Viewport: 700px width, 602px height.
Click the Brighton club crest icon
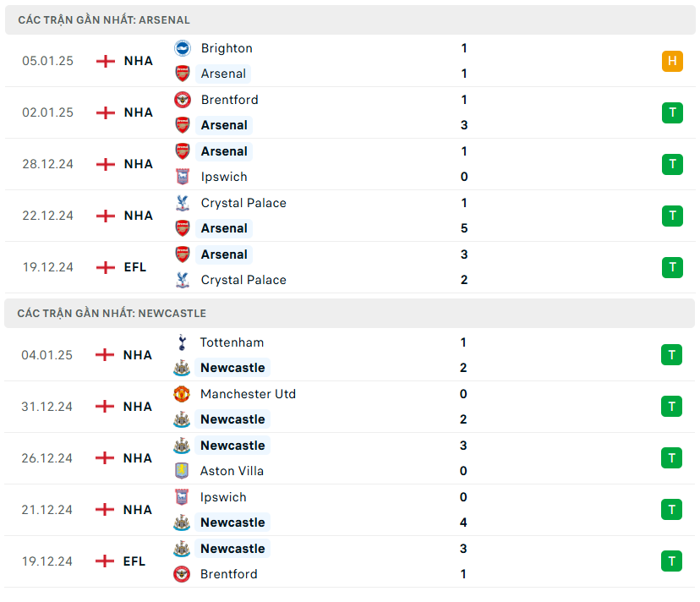(x=183, y=48)
